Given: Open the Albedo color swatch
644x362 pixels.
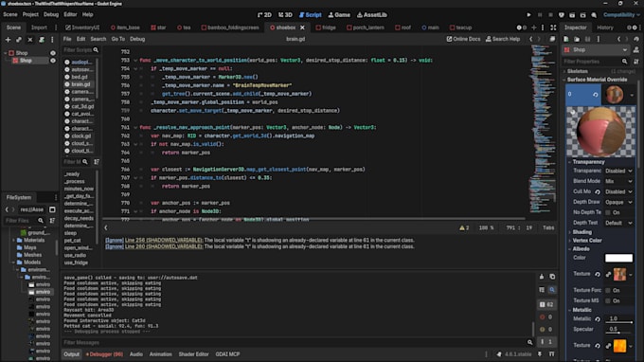Looking at the screenshot, I should [x=619, y=258].
